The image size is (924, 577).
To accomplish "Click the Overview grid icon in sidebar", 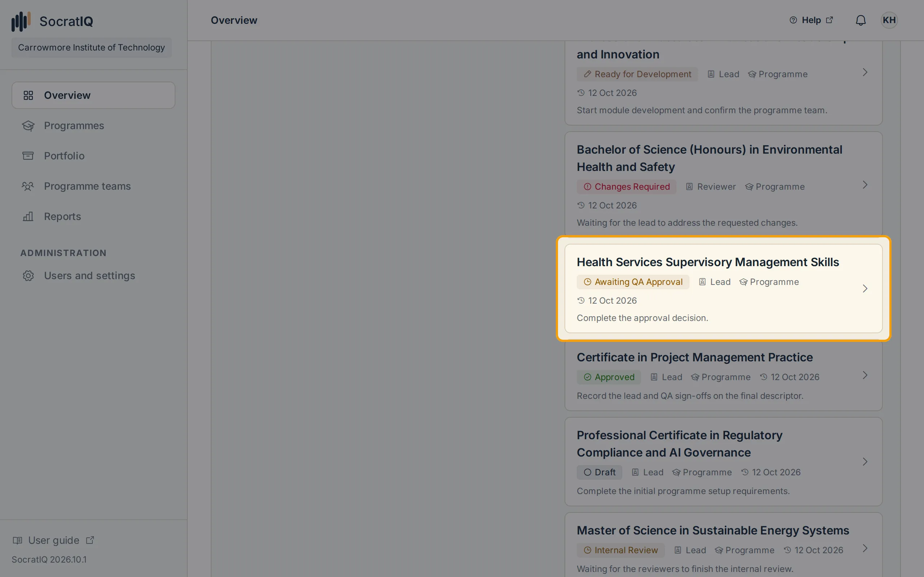I will [28, 96].
